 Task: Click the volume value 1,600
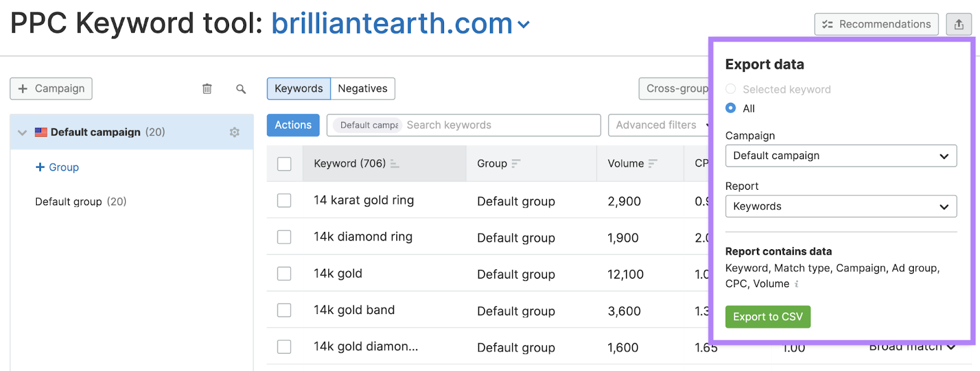(623, 348)
